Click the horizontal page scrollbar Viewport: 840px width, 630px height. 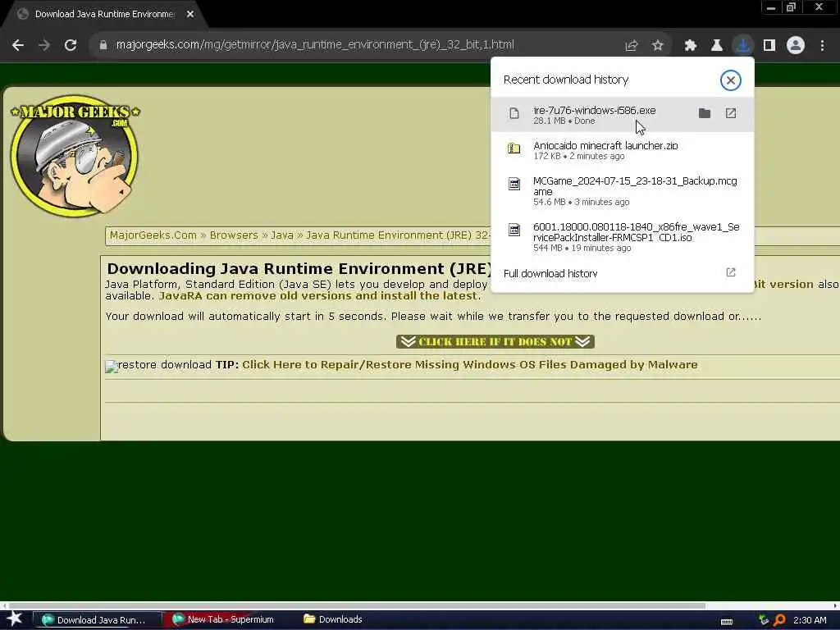[357, 606]
